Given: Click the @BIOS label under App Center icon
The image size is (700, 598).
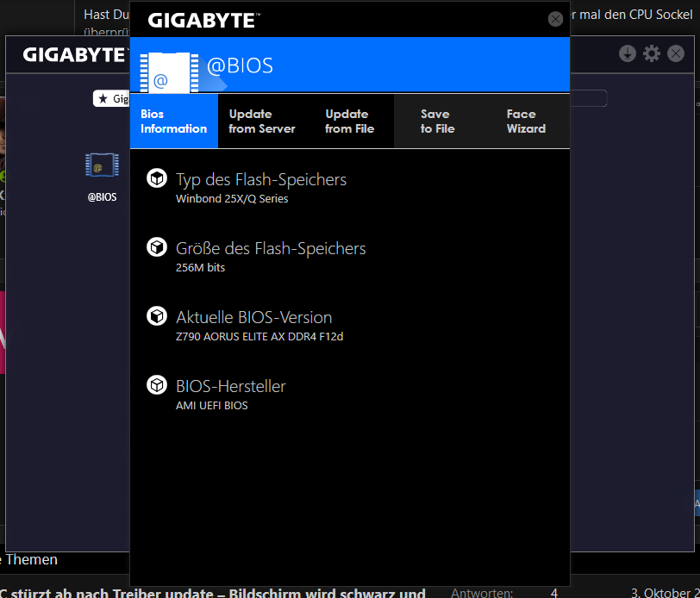Looking at the screenshot, I should pyautogui.click(x=102, y=196).
